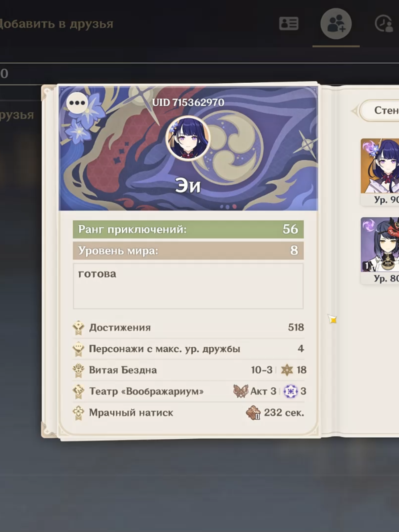Click the Spiral Abyss star count icon
399x532 pixels.
point(287,370)
